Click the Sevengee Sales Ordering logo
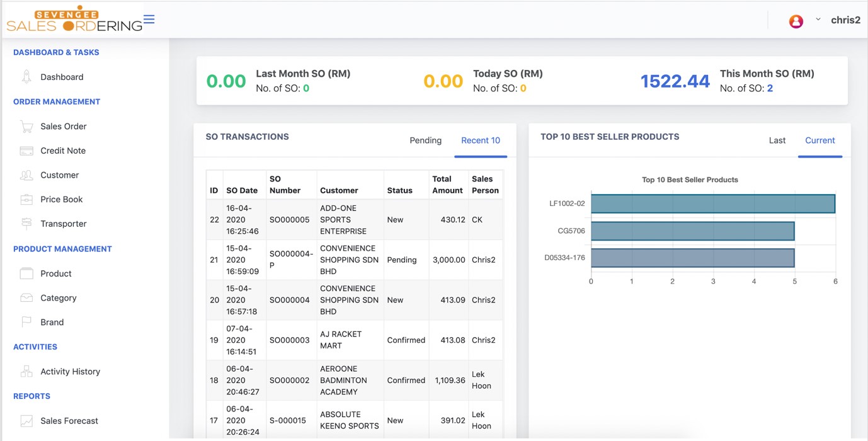This screenshot has height=441, width=868. pyautogui.click(x=74, y=21)
